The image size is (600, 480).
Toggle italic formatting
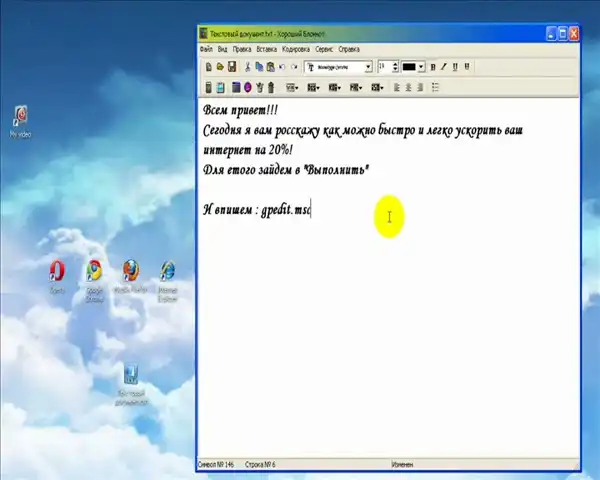point(444,67)
